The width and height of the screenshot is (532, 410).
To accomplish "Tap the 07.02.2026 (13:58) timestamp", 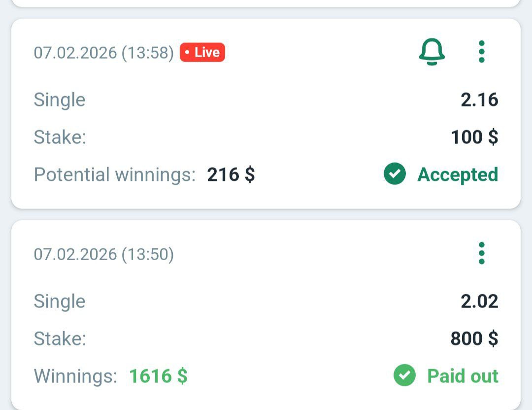I will click(103, 53).
